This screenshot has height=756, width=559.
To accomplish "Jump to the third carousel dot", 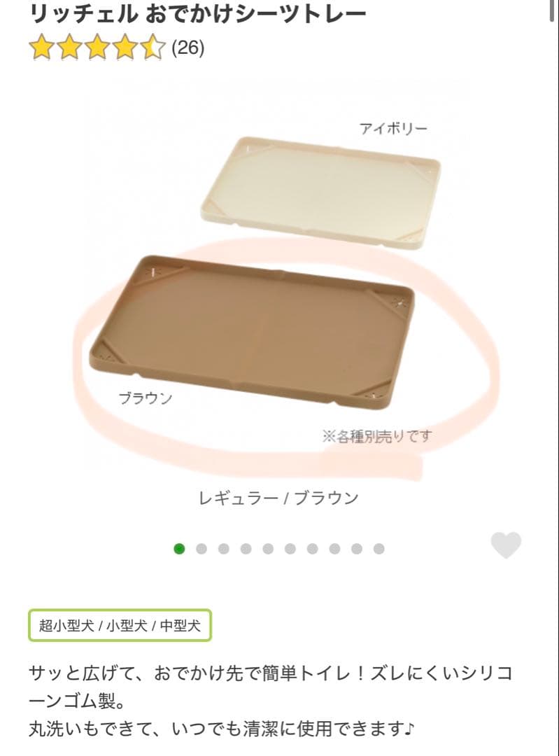I will (224, 549).
